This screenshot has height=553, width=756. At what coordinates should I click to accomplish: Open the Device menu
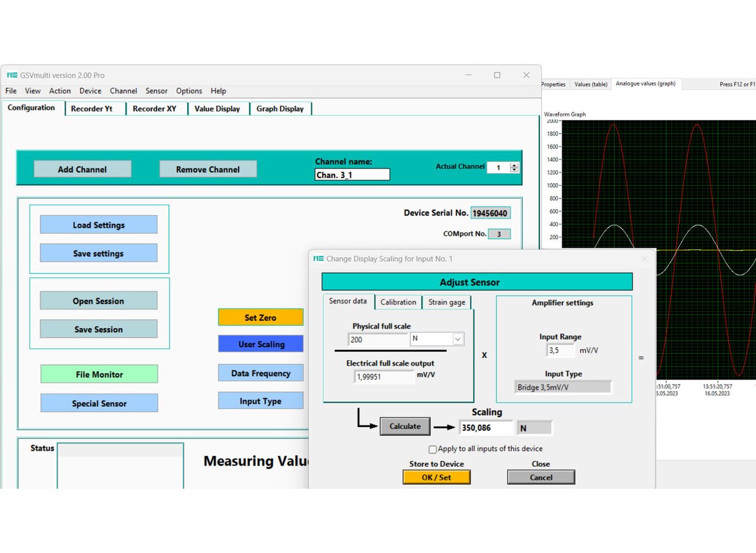[x=90, y=91]
